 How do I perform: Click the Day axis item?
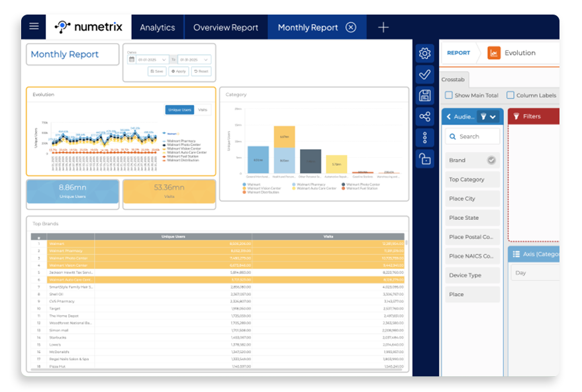(x=535, y=273)
